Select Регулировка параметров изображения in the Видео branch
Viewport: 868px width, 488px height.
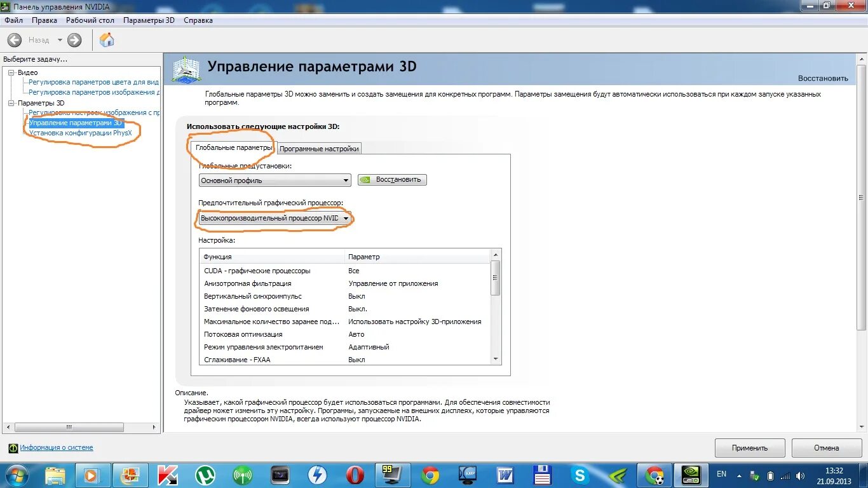[94, 92]
